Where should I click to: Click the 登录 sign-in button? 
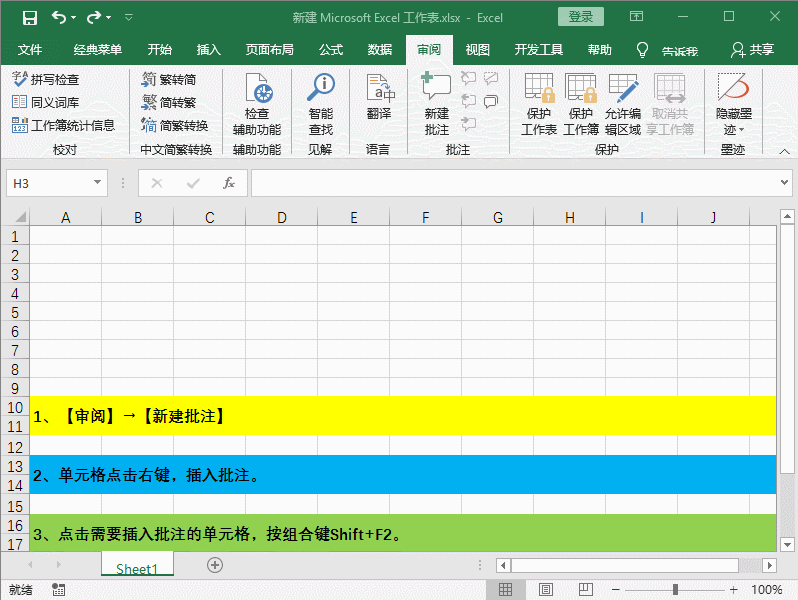(581, 17)
